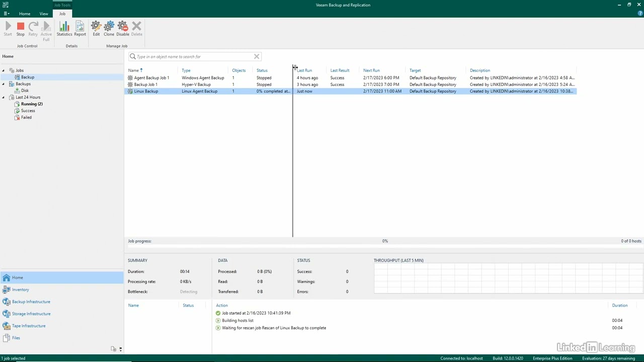The image size is (644, 362).
Task: Sort jobs by the Objects column header
Action: (238, 70)
